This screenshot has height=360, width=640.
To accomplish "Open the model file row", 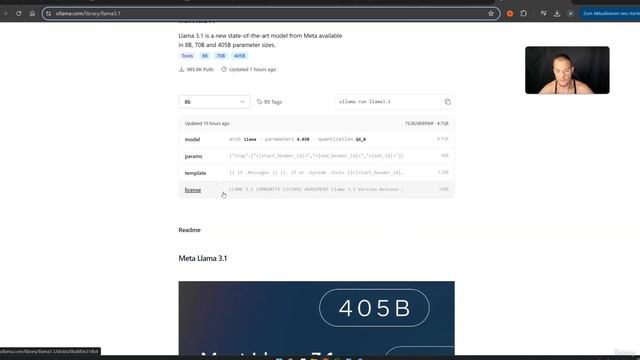I will 316,139.
